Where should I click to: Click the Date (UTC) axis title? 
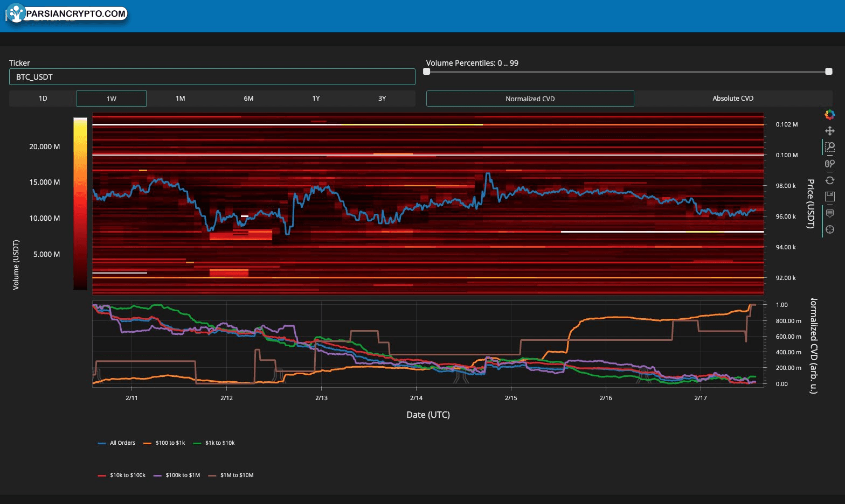click(x=428, y=415)
